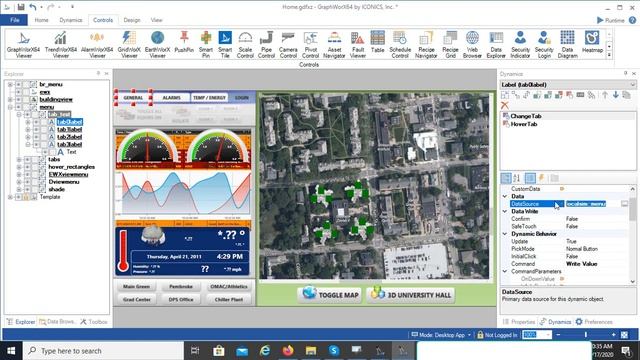The image size is (640, 360).
Task: Click the TOGGLE MAP button
Action: [330, 295]
